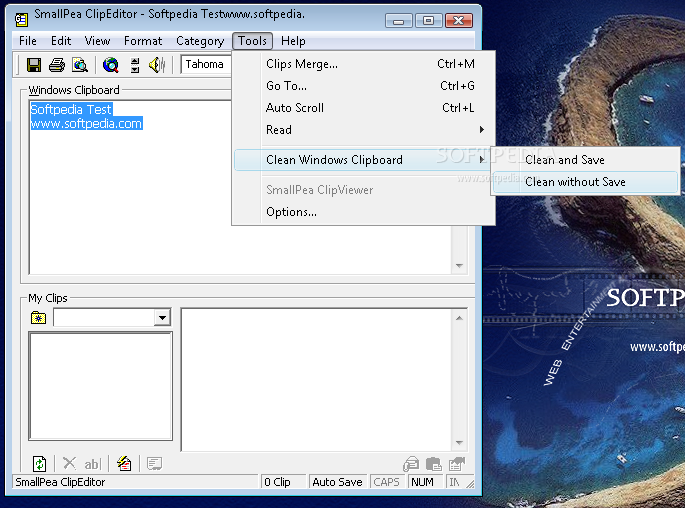This screenshot has height=508, width=685.
Task: Close the ClipEditor window
Action: (459, 21)
